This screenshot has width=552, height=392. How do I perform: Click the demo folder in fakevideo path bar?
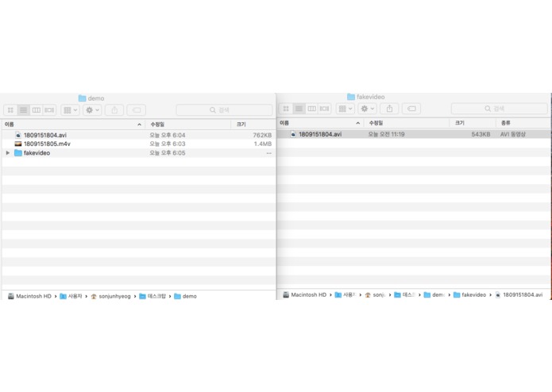pyautogui.click(x=434, y=294)
